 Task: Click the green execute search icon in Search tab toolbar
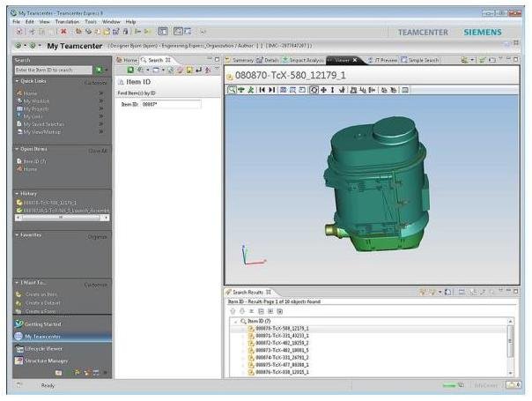point(130,70)
